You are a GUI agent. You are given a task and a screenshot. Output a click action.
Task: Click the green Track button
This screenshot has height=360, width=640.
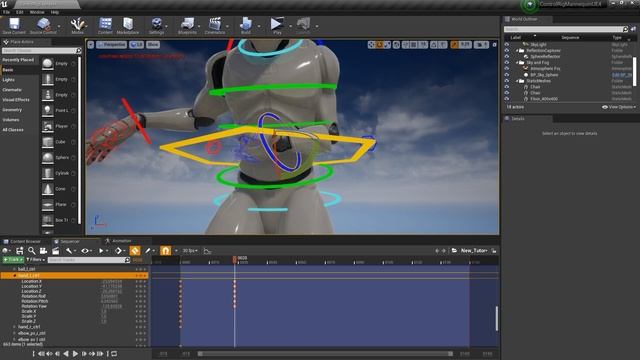[13, 260]
